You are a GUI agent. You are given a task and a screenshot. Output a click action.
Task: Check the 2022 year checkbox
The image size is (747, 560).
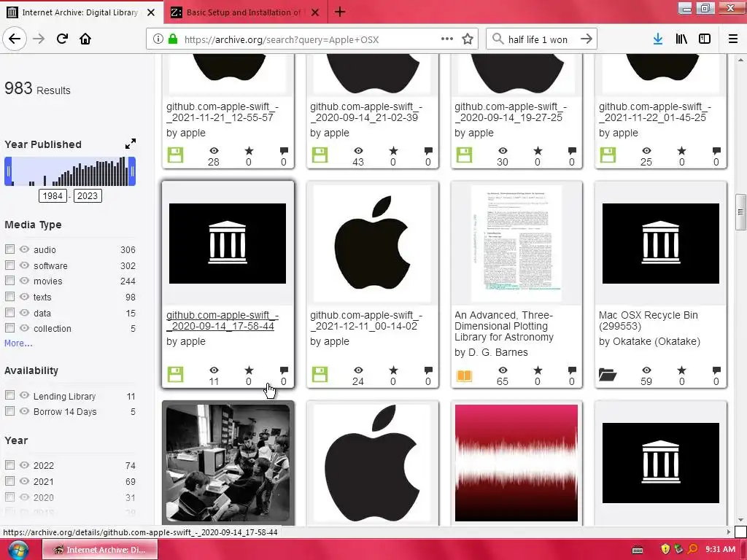click(x=9, y=464)
